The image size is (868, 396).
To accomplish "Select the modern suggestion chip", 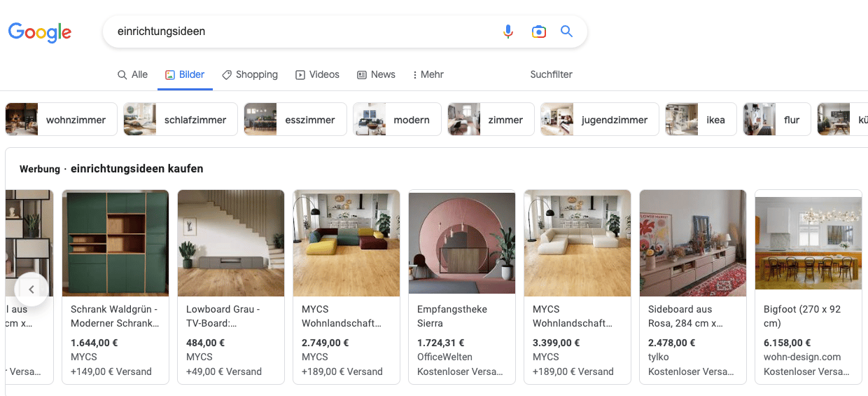I will [397, 119].
